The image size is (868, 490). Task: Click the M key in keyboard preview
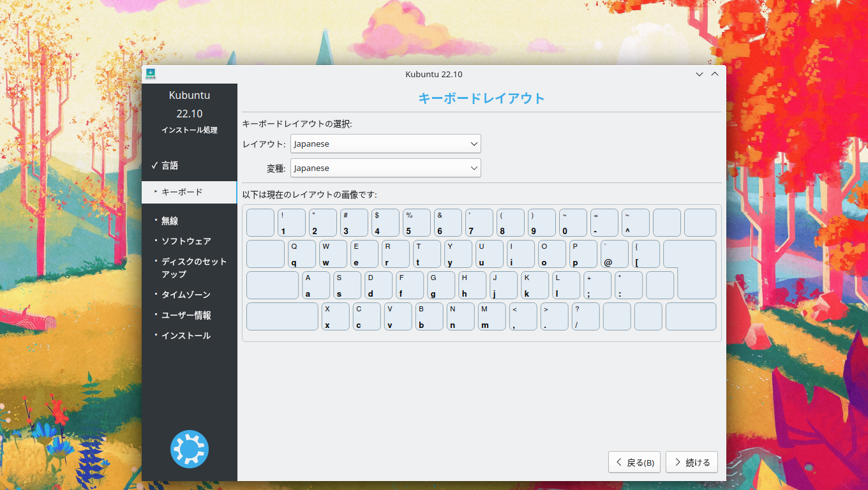point(492,316)
